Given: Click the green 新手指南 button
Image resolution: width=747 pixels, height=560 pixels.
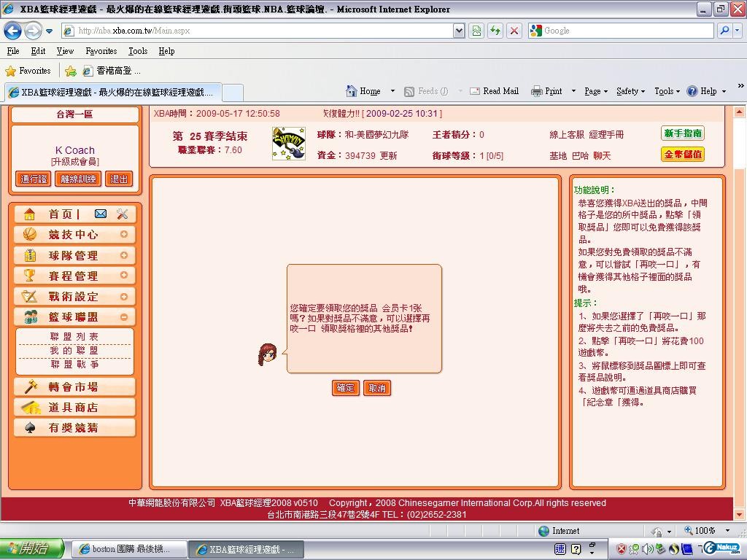Looking at the screenshot, I should click(x=683, y=133).
